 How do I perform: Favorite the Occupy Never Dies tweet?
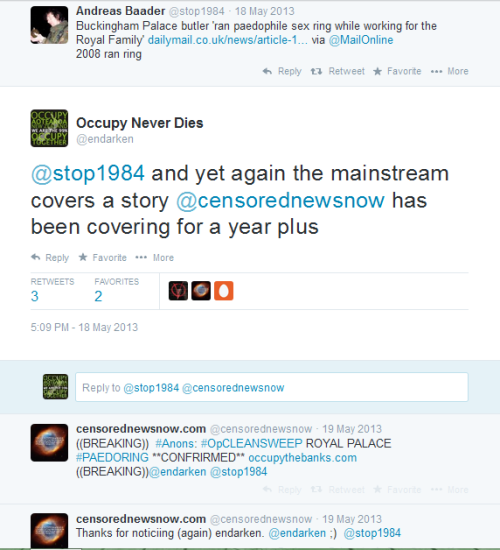[x=102, y=257]
